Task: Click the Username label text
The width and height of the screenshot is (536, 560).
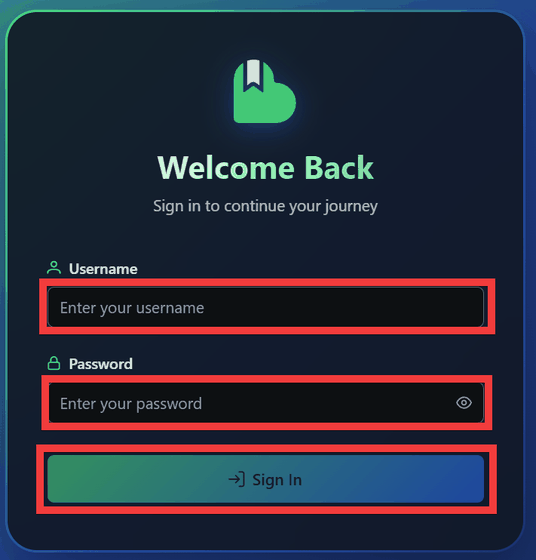Action: 103,269
